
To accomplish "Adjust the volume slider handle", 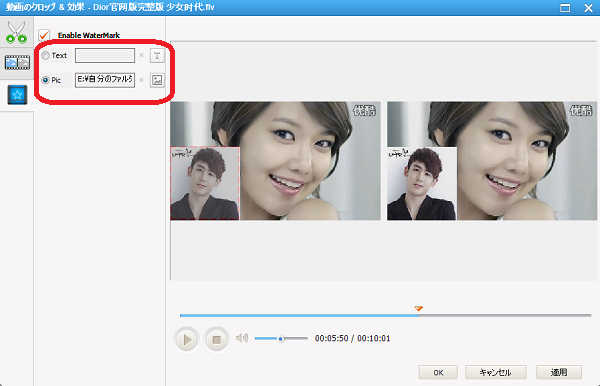I will pos(281,339).
